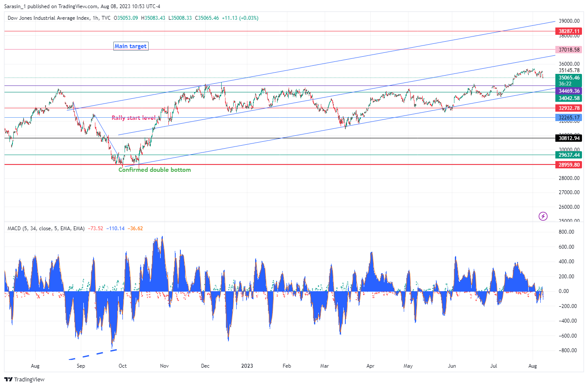Click the close value C35065.46 in legend
The height and width of the screenshot is (387, 588).
(x=207, y=18)
